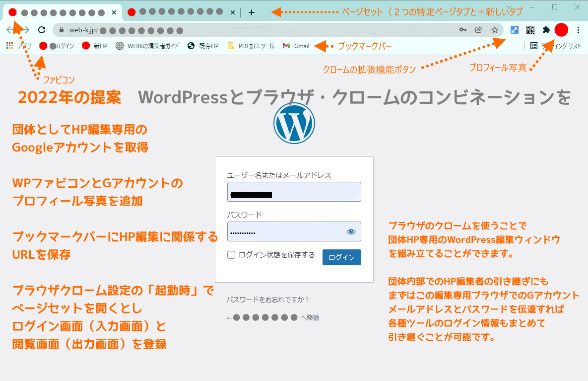Click パスワードをお忘れですか？ link
588x381 pixels.
[x=268, y=300]
